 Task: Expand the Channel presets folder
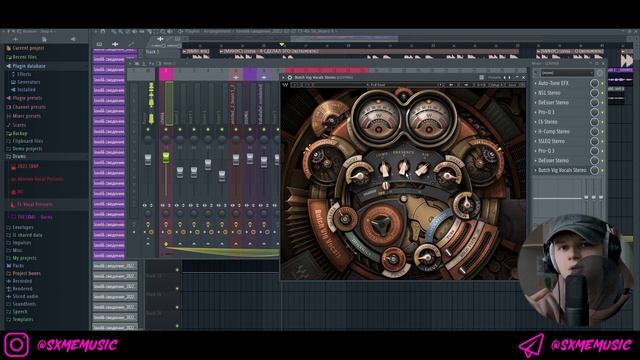pyautogui.click(x=29, y=107)
